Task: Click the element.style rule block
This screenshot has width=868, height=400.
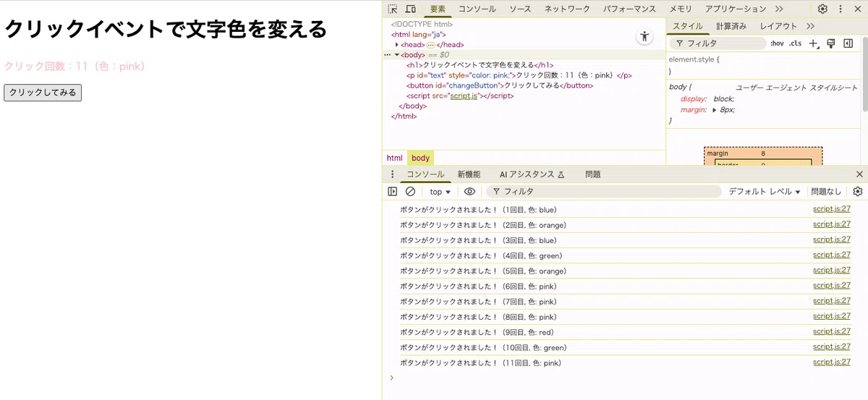Action: 764,65
